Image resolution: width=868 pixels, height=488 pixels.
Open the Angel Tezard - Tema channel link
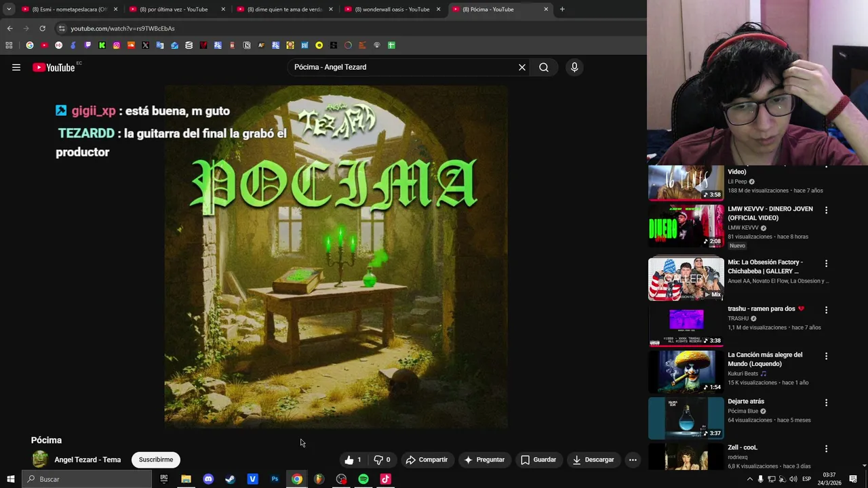(87, 460)
